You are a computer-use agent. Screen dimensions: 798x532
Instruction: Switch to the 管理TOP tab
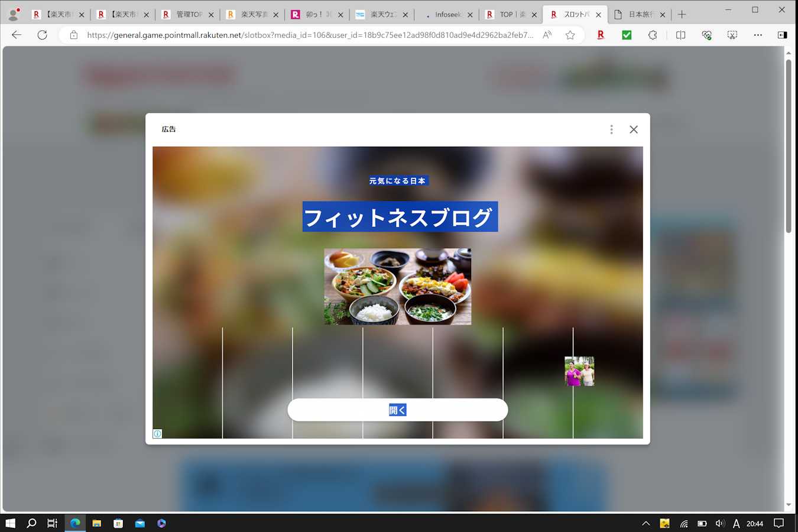tap(189, 14)
